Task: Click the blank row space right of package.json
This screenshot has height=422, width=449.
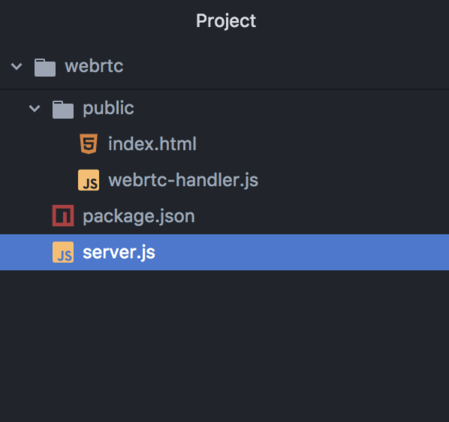Action: 322,216
